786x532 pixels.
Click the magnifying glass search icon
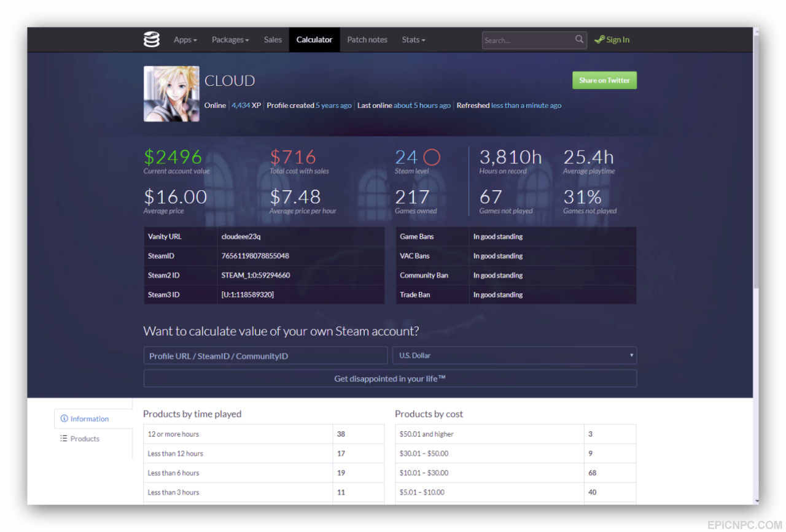[x=579, y=39]
